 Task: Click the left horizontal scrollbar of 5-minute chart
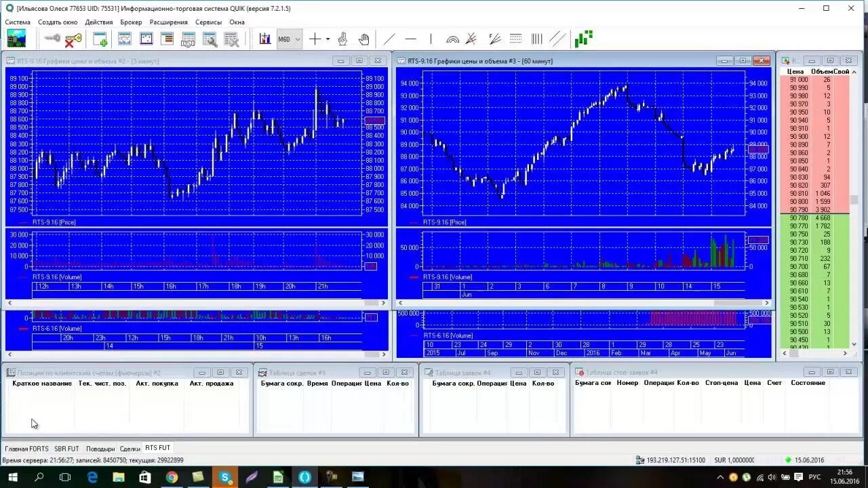pos(197,303)
